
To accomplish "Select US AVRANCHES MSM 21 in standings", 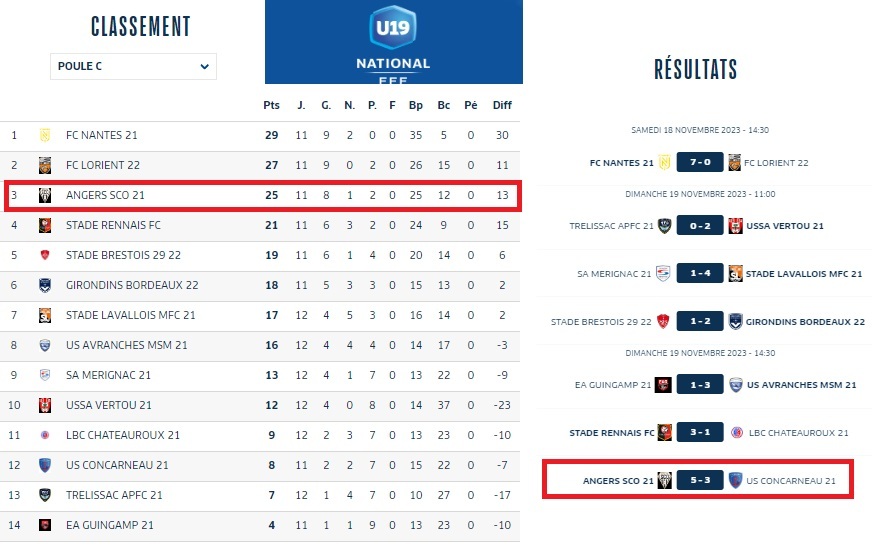I will [127, 345].
